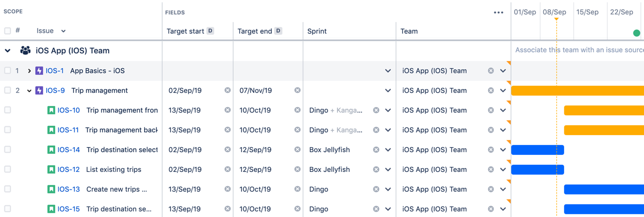Tick the select-all checkbox in the header
The width and height of the screenshot is (644, 217).
point(7,31)
